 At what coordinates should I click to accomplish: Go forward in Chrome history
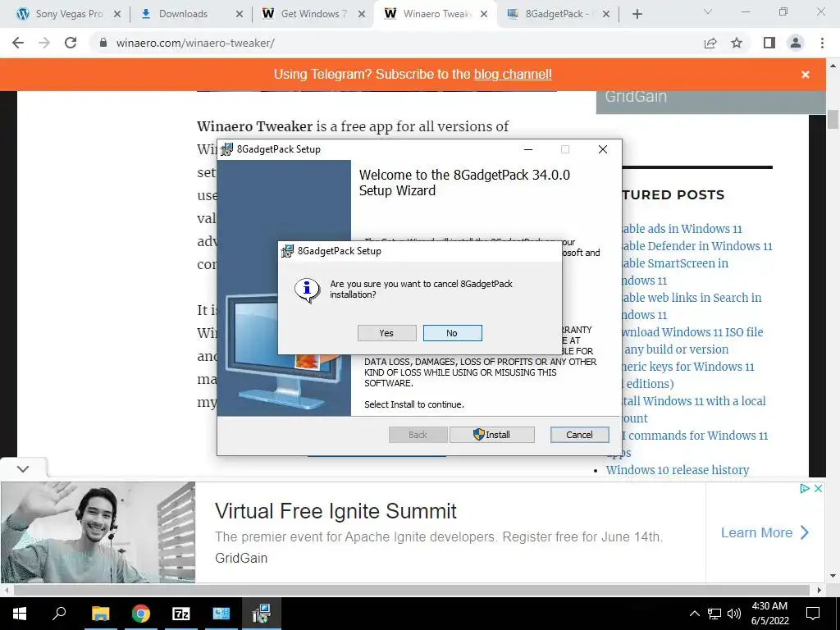coord(44,43)
